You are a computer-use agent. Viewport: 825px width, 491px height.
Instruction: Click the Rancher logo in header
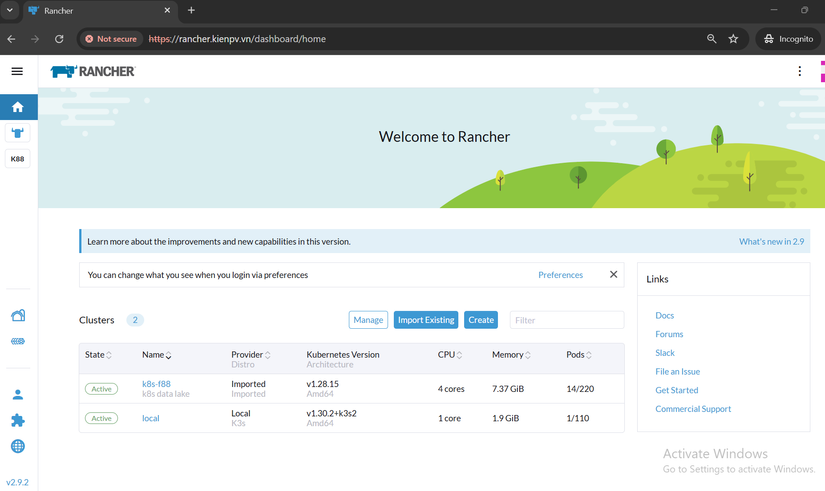click(x=93, y=71)
